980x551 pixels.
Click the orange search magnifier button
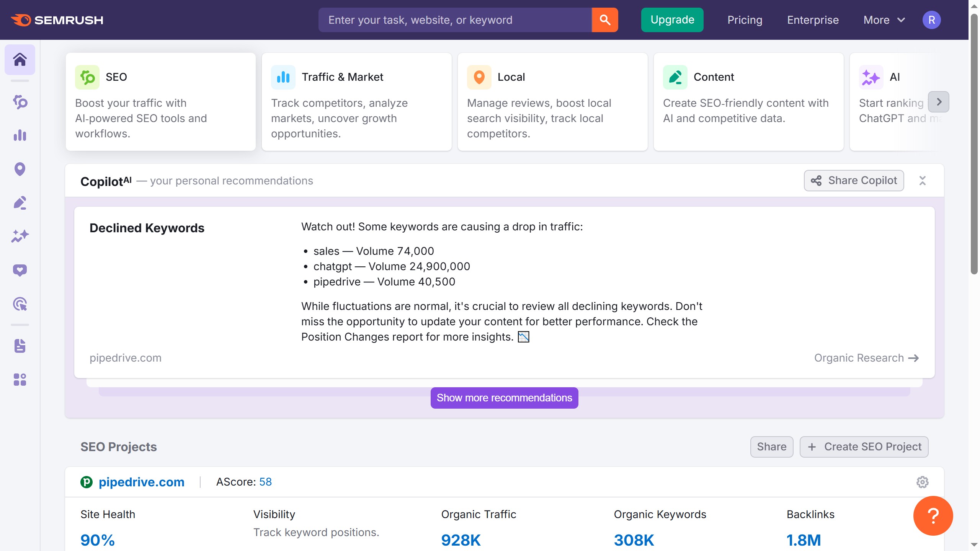point(604,20)
